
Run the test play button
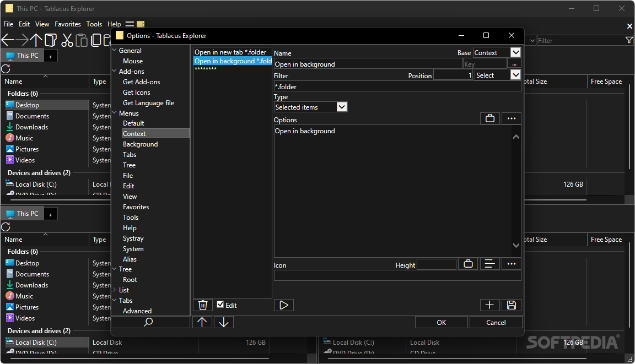pos(284,305)
